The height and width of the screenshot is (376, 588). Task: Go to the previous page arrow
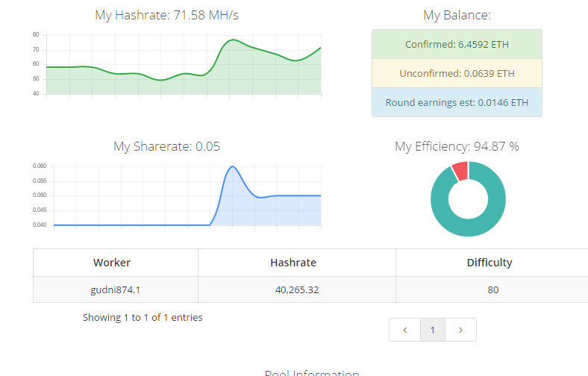(404, 330)
